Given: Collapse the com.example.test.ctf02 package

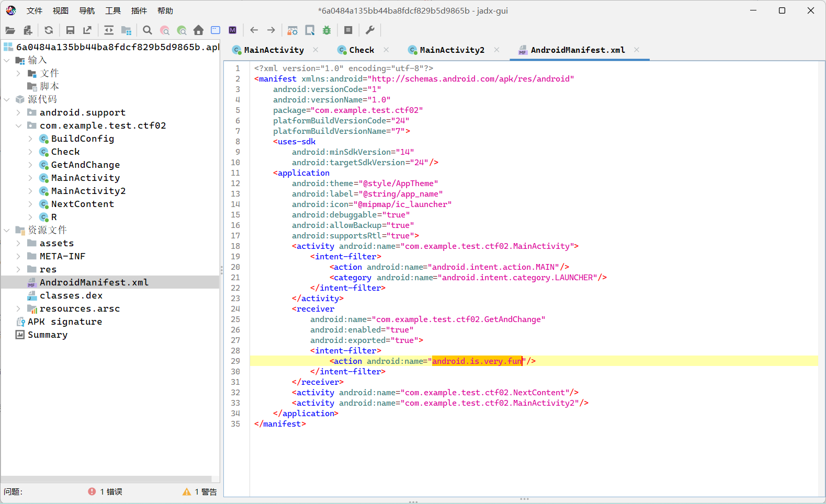Looking at the screenshot, I should (18, 125).
